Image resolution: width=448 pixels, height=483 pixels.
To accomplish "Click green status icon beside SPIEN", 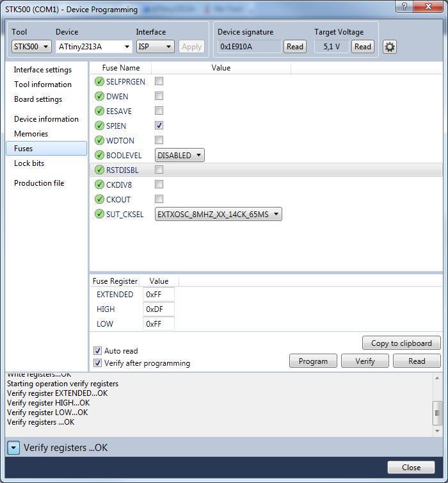I will [x=99, y=126].
